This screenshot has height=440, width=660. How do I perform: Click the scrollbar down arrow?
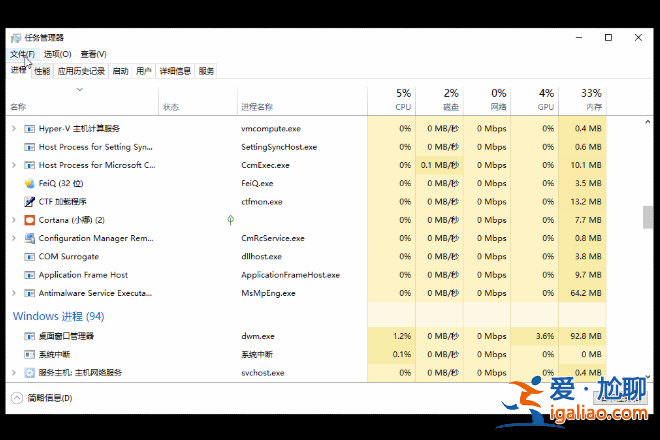647,377
